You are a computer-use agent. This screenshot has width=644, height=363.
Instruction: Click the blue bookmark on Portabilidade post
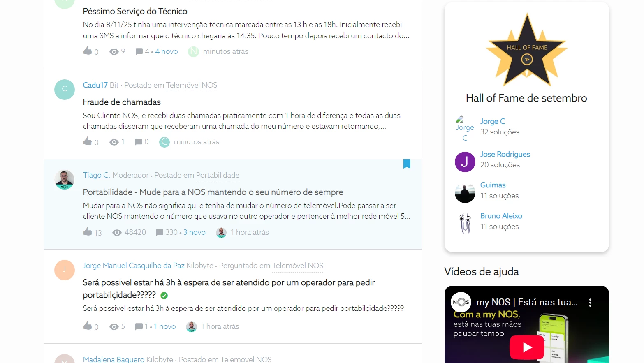tap(407, 164)
